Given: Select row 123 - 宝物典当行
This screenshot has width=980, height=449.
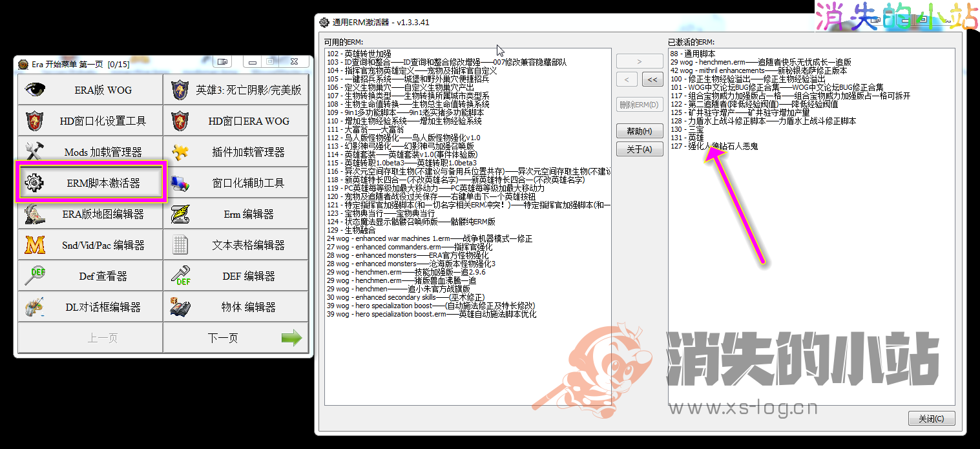Looking at the screenshot, I should [468, 213].
